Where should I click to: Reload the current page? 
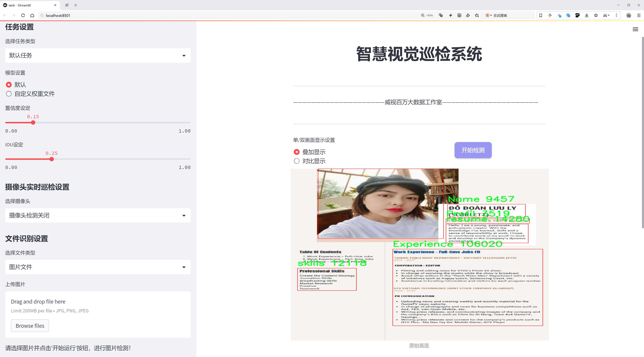[23, 15]
